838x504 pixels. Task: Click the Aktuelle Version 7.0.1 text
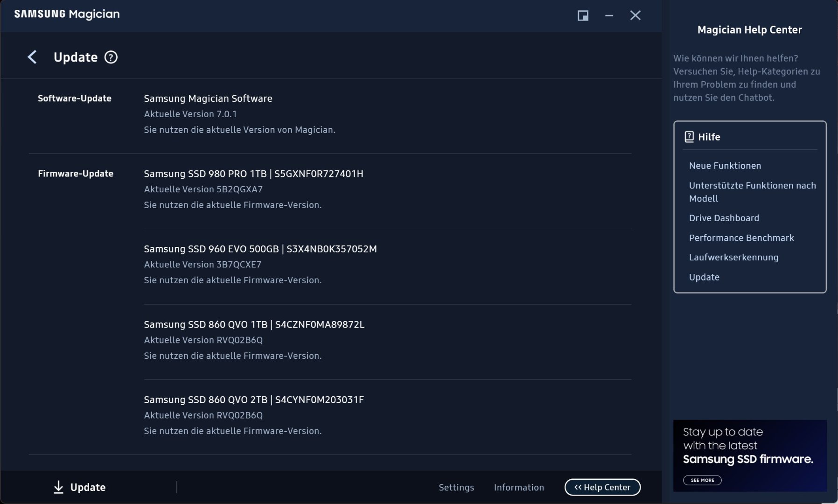tap(190, 114)
